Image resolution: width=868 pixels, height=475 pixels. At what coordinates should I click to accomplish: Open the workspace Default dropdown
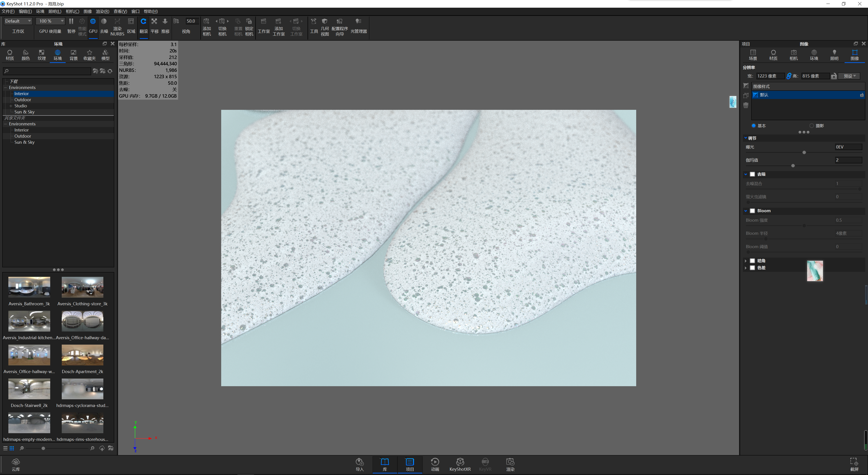coord(17,21)
